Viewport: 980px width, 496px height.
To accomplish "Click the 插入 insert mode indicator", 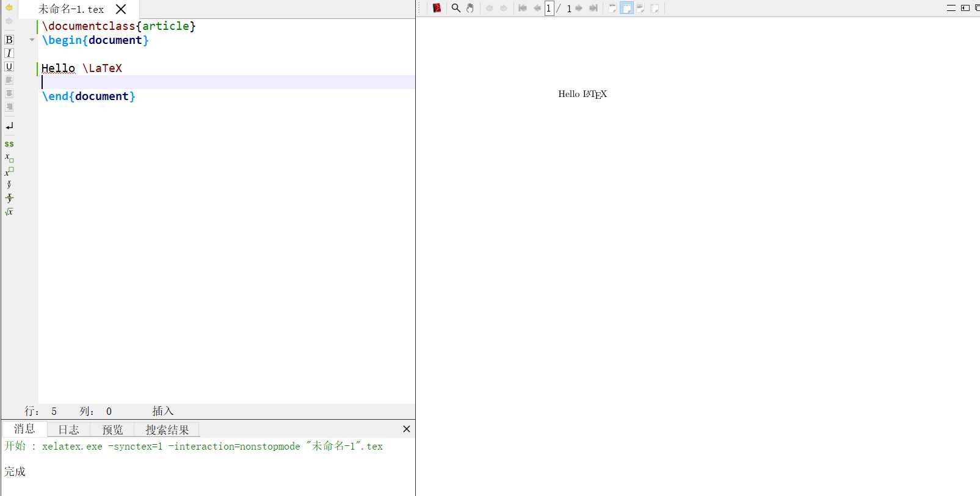I will (x=163, y=411).
